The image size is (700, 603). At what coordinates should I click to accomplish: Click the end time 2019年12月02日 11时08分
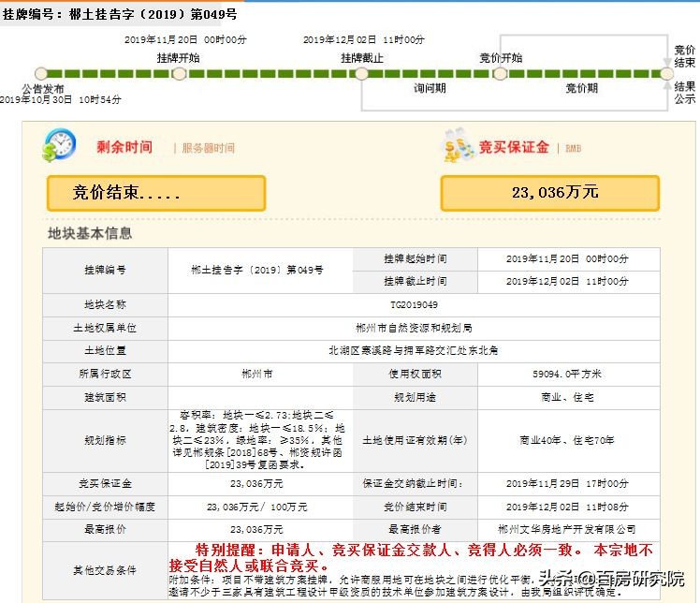click(x=567, y=507)
